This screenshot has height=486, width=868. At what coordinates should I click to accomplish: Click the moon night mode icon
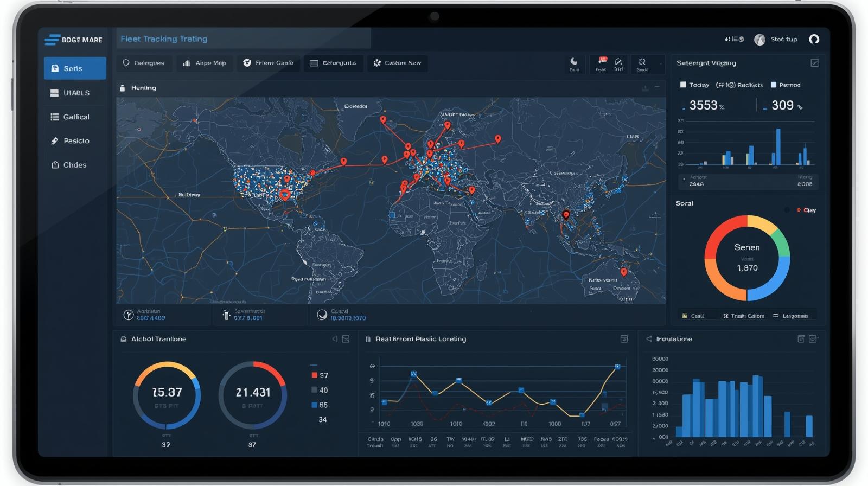[574, 62]
